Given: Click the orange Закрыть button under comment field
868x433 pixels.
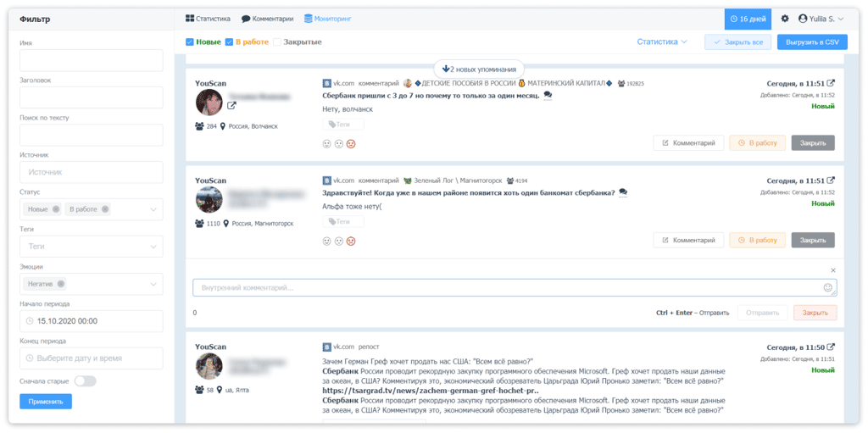Looking at the screenshot, I should pyautogui.click(x=815, y=313).
